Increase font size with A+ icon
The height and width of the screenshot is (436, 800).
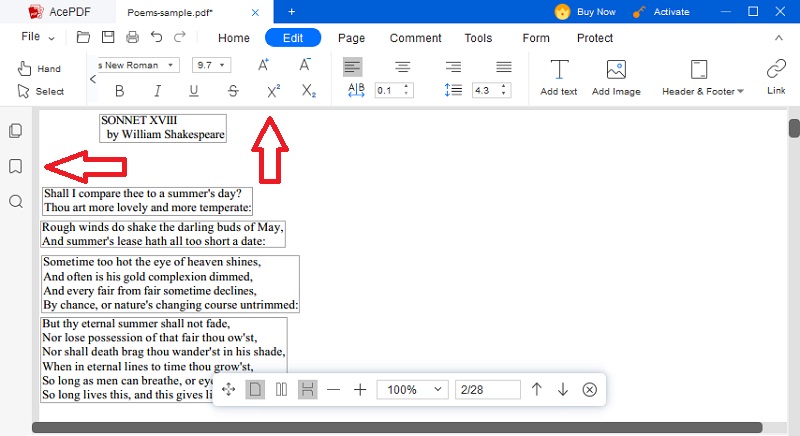(263, 65)
